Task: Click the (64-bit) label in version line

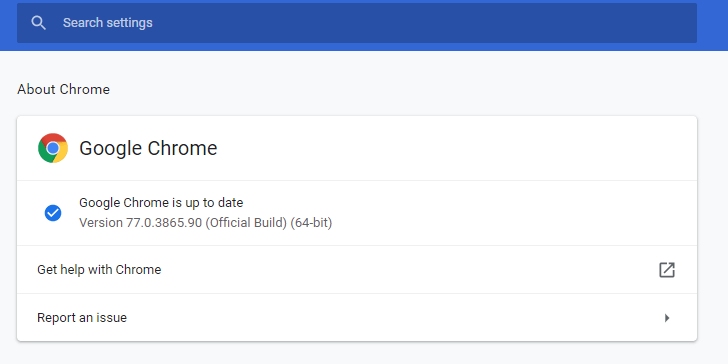Action: coord(311,223)
